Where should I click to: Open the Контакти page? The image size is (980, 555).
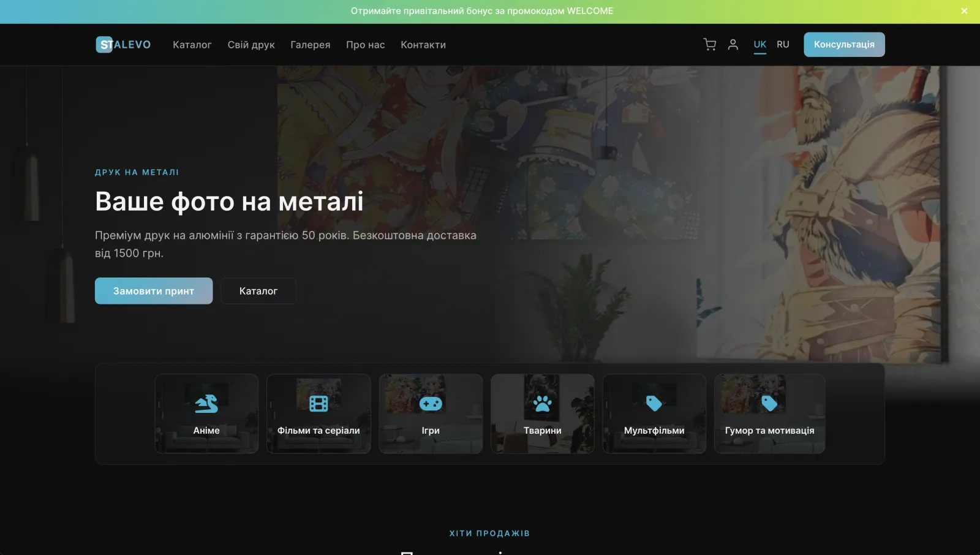423,45
